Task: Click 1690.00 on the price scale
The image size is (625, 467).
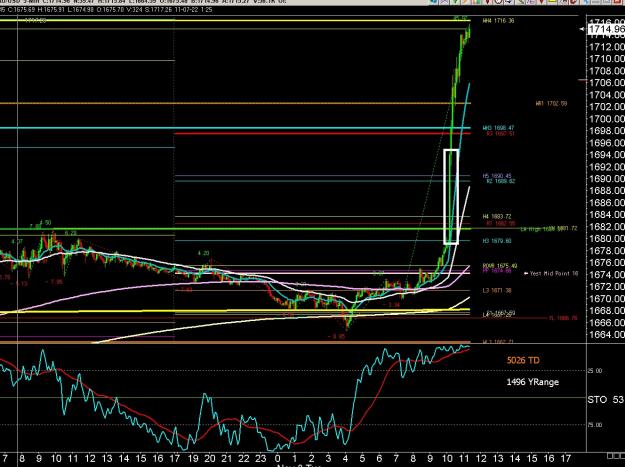Action: 607,179
